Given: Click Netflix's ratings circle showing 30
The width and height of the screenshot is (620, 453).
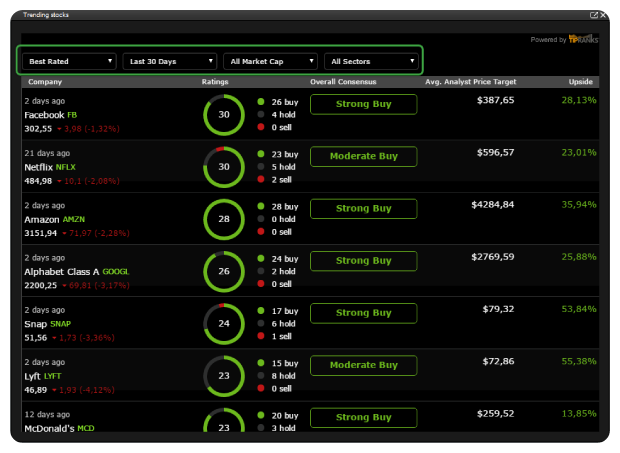Looking at the screenshot, I should pos(224,167).
